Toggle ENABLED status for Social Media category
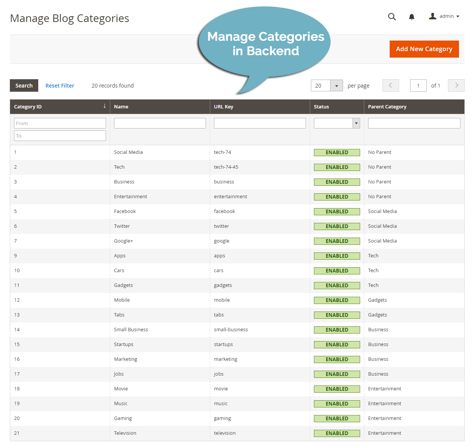This screenshot has height=448, width=476. [x=337, y=152]
